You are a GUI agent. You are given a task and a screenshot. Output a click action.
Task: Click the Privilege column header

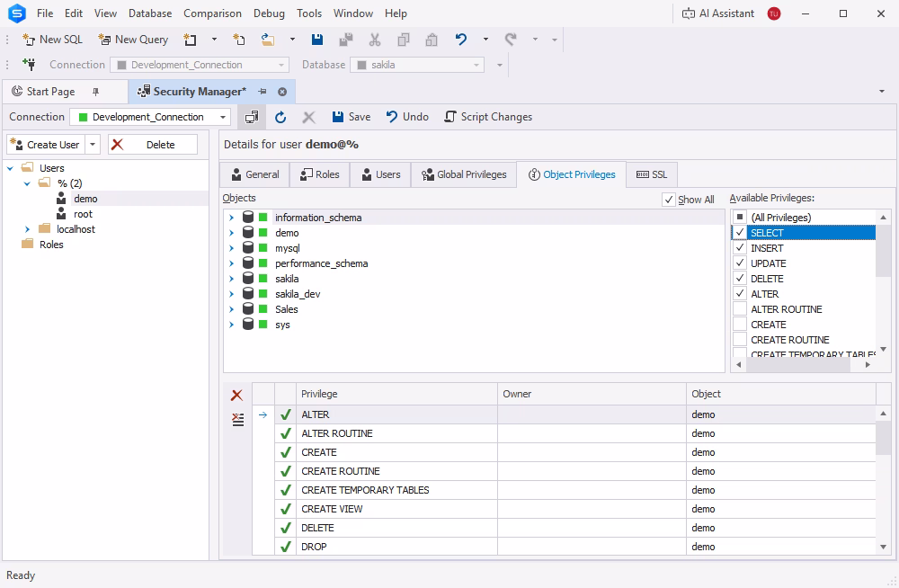(396, 394)
